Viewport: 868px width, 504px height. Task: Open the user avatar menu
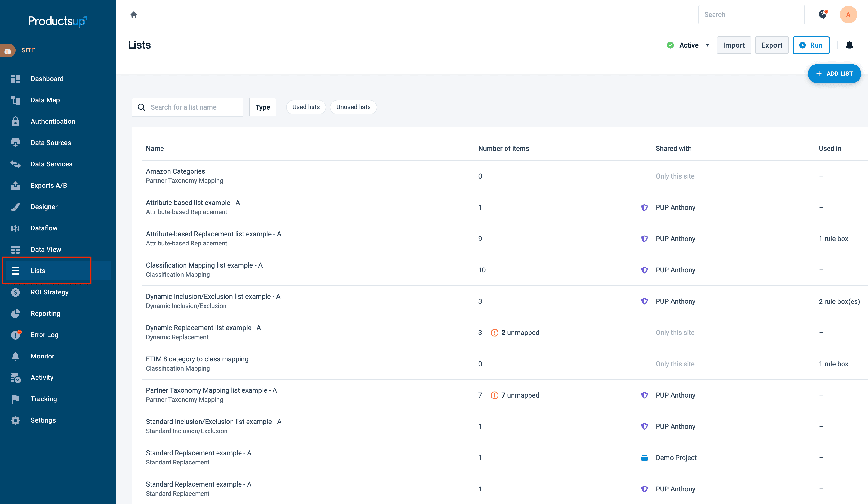coord(848,15)
